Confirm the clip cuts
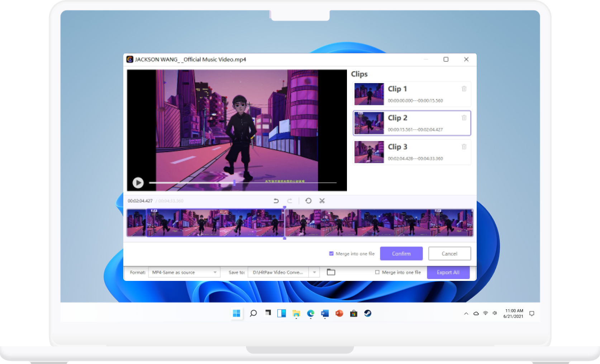Screen dimensions: 600x364 [401, 254]
